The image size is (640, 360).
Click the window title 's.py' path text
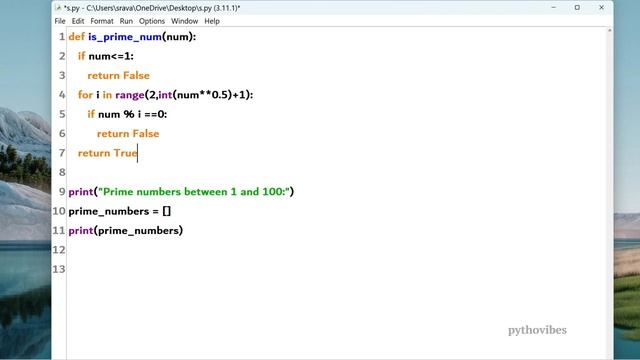point(152,8)
